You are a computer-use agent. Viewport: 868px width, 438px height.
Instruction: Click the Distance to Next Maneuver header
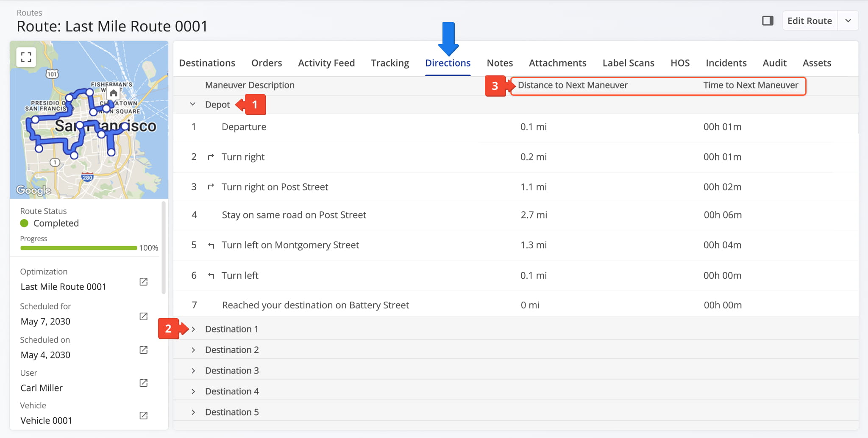click(573, 85)
